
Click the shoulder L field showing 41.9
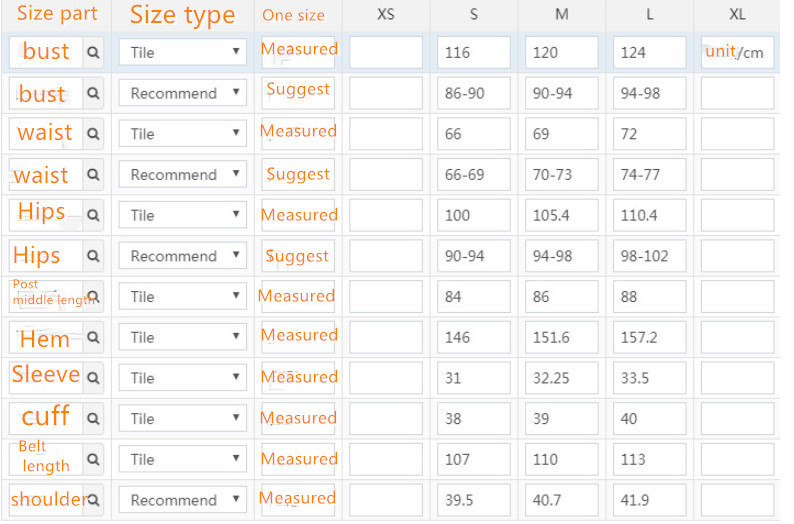coord(649,500)
